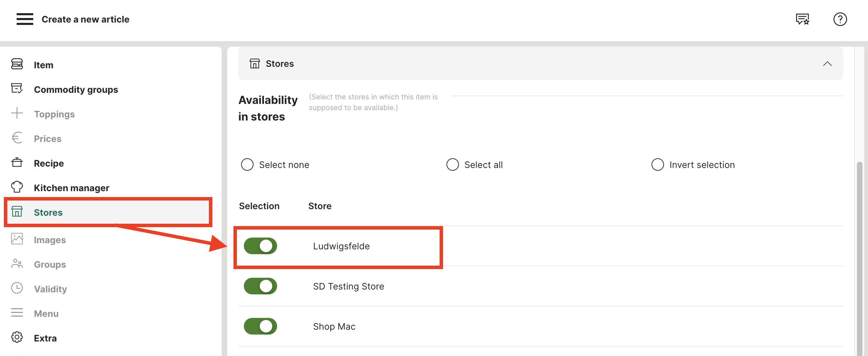Choose the Select none radio button
868x356 pixels.
[x=247, y=164]
